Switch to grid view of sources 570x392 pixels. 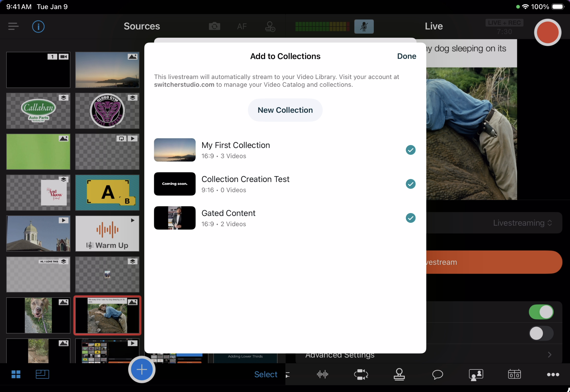click(16, 374)
